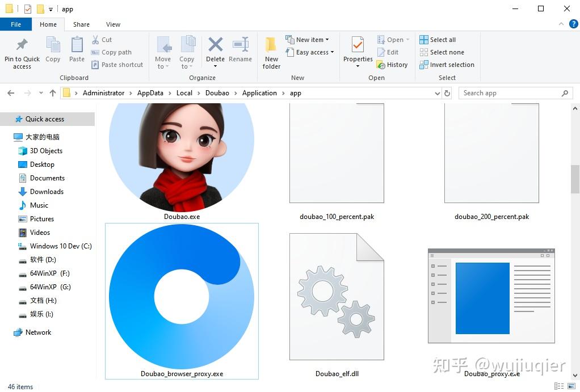580x392 pixels.
Task: Open the recent locations dropdown
Action: [x=41, y=93]
